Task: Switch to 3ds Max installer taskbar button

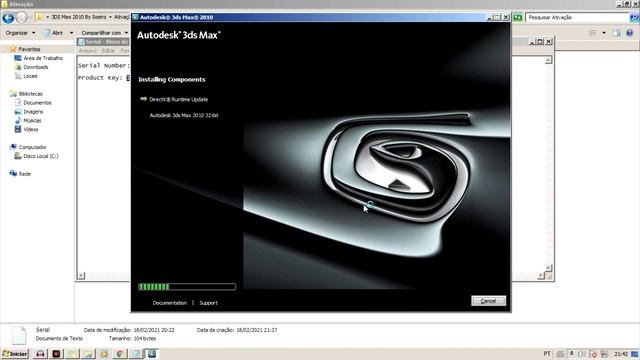Action: (x=151, y=354)
